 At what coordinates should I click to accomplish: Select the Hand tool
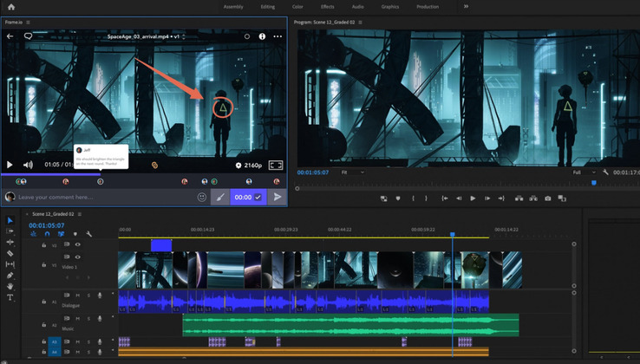click(x=10, y=286)
